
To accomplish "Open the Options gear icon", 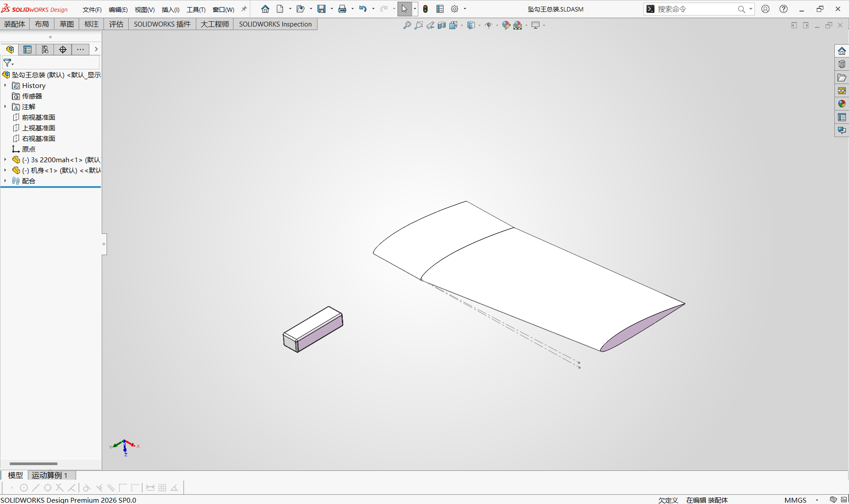I will pos(455,9).
